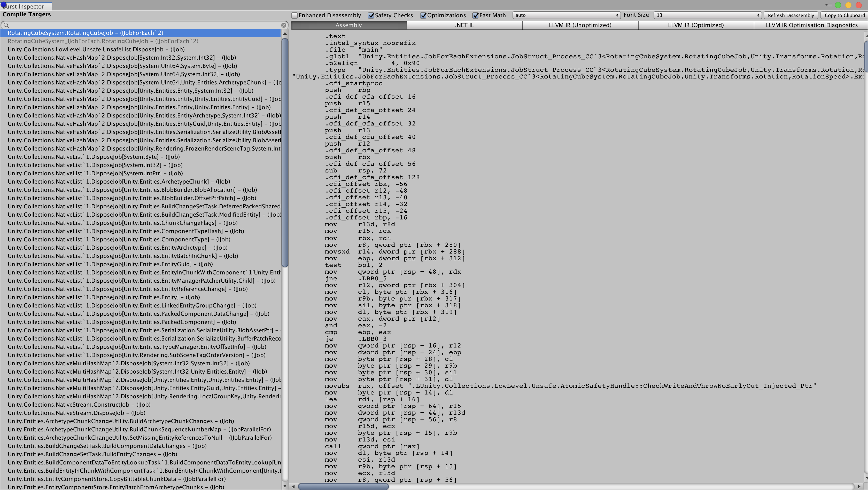
Task: Uncheck the Optimizations checkbox
Action: [x=423, y=15]
